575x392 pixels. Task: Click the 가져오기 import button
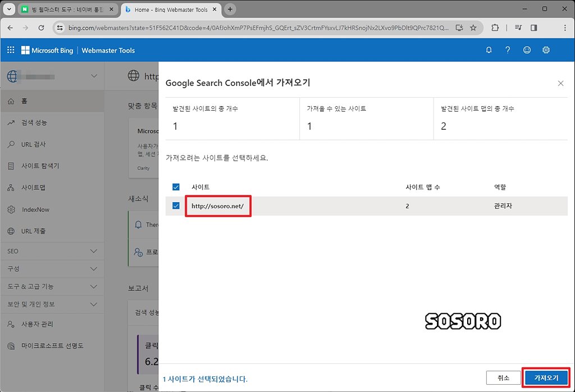pos(546,378)
